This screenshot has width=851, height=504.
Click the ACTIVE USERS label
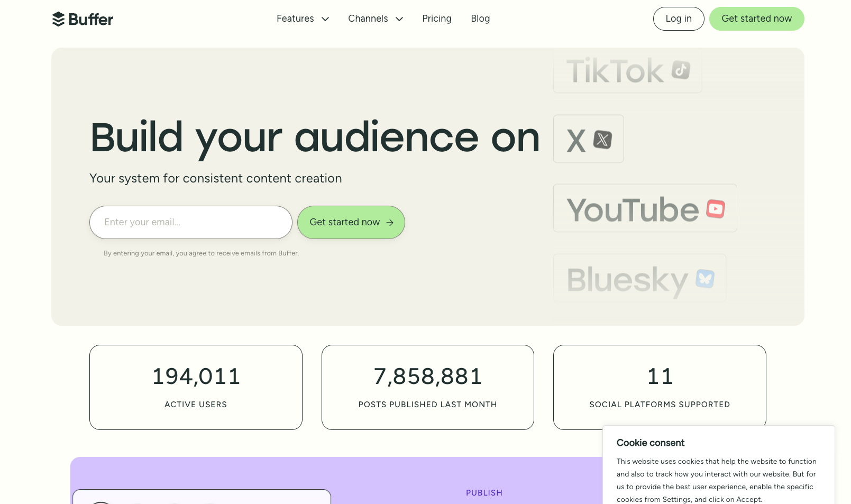(x=196, y=405)
